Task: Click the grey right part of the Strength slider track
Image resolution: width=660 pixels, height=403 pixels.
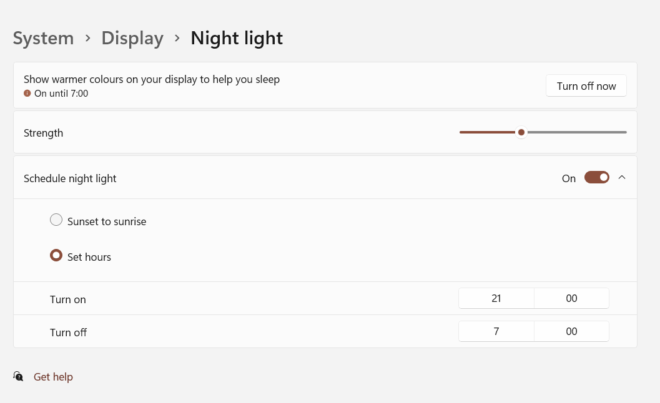Action: 577,132
